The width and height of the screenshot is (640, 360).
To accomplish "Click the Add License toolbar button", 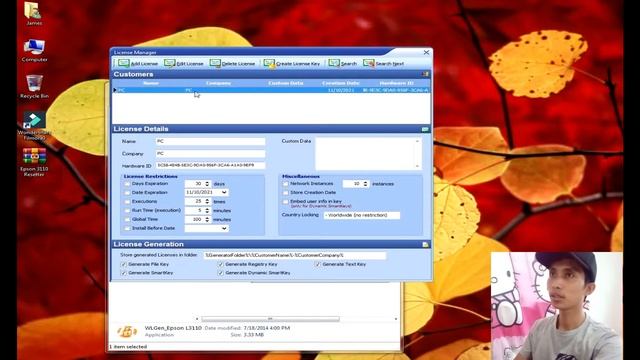I will click(x=138, y=63).
